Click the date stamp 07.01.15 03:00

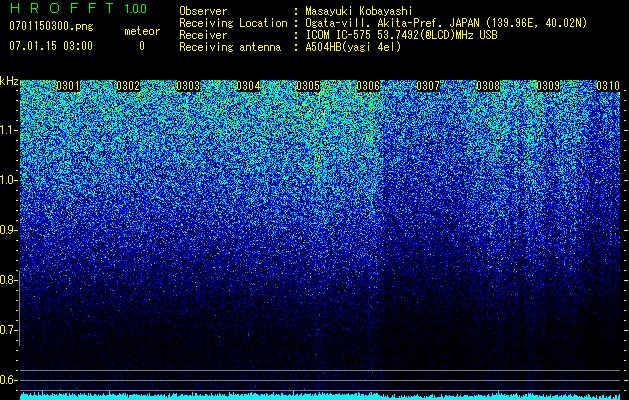(51, 46)
